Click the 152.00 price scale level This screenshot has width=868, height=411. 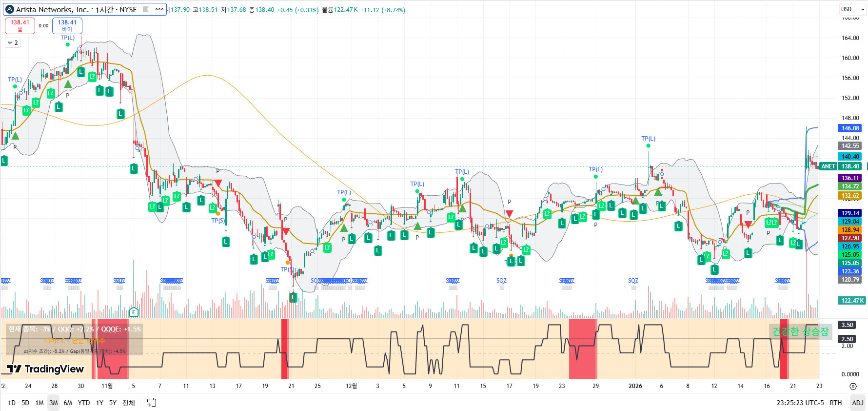(x=850, y=98)
